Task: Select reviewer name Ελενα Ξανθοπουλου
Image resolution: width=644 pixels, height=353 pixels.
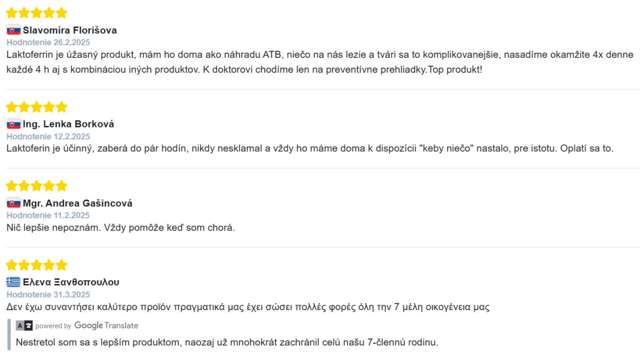Action: (71, 282)
